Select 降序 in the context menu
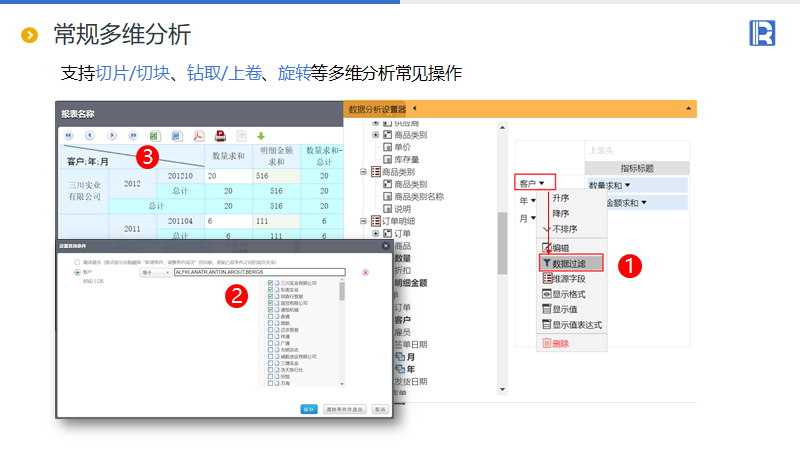 click(561, 213)
